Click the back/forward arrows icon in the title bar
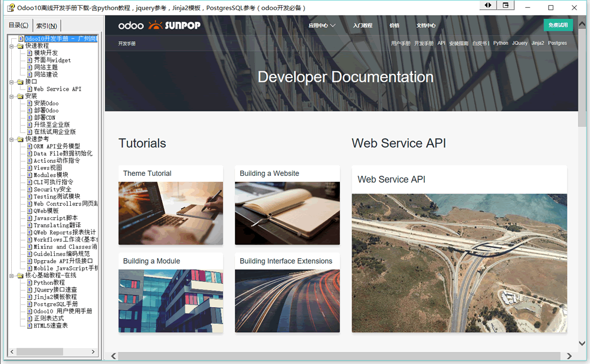 pyautogui.click(x=487, y=5)
